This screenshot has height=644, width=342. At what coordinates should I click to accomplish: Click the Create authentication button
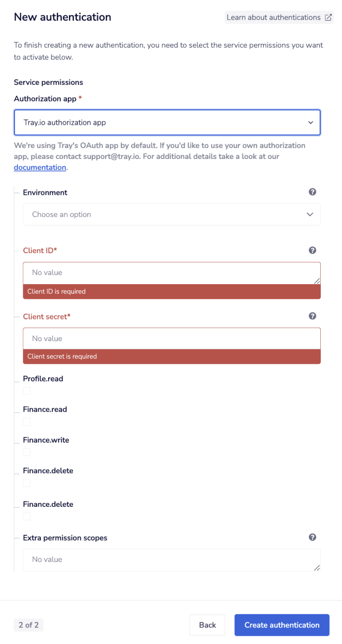pyautogui.click(x=281, y=625)
